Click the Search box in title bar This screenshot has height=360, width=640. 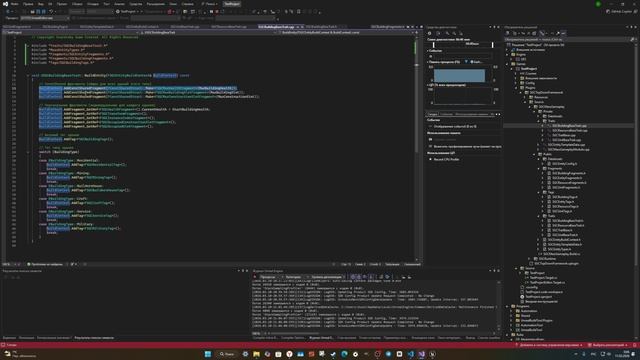click(211, 4)
